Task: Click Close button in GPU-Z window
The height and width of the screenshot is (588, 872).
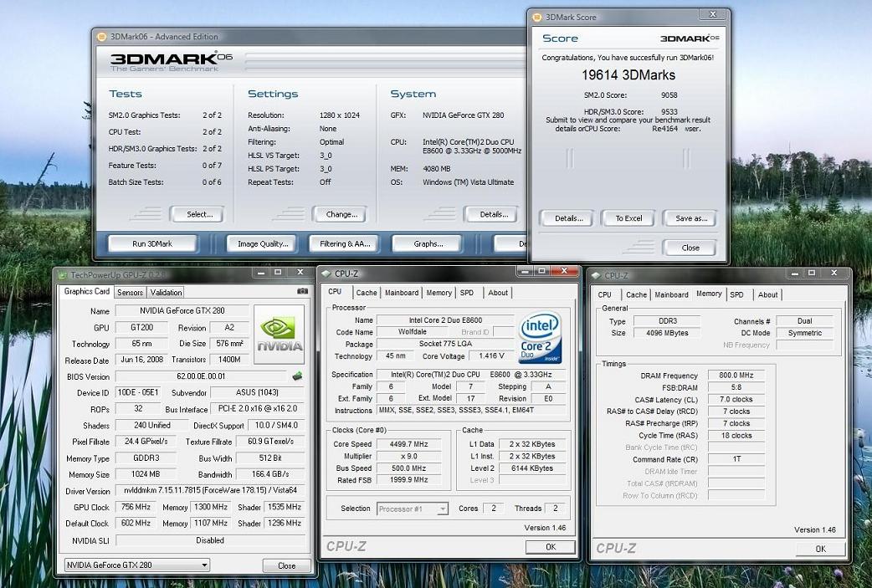Action: (286, 565)
